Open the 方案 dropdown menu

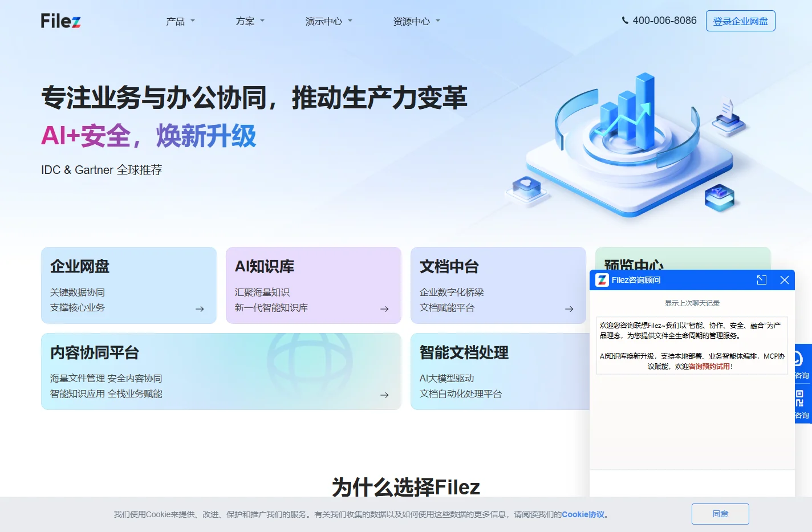[250, 21]
